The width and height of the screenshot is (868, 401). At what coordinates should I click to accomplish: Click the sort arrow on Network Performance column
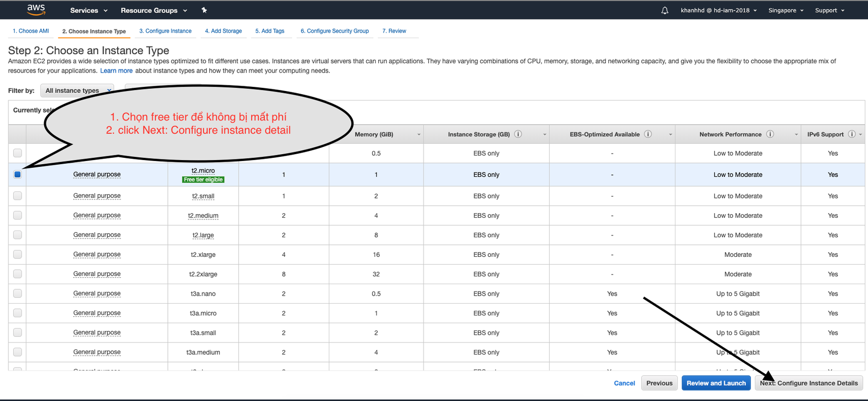pos(796,135)
